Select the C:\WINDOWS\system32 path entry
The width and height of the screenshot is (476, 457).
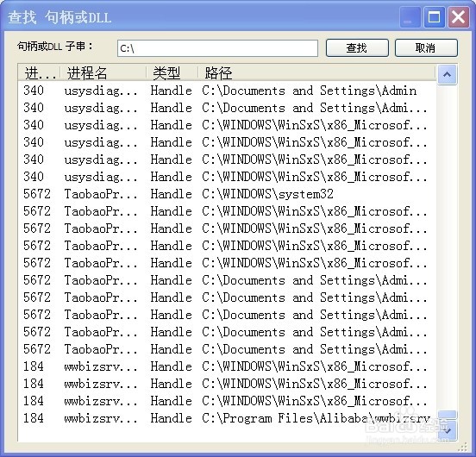pyautogui.click(x=267, y=194)
